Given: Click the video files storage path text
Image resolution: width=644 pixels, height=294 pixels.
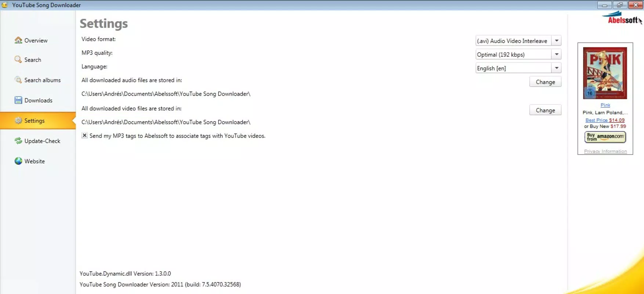Looking at the screenshot, I should pos(166,122).
